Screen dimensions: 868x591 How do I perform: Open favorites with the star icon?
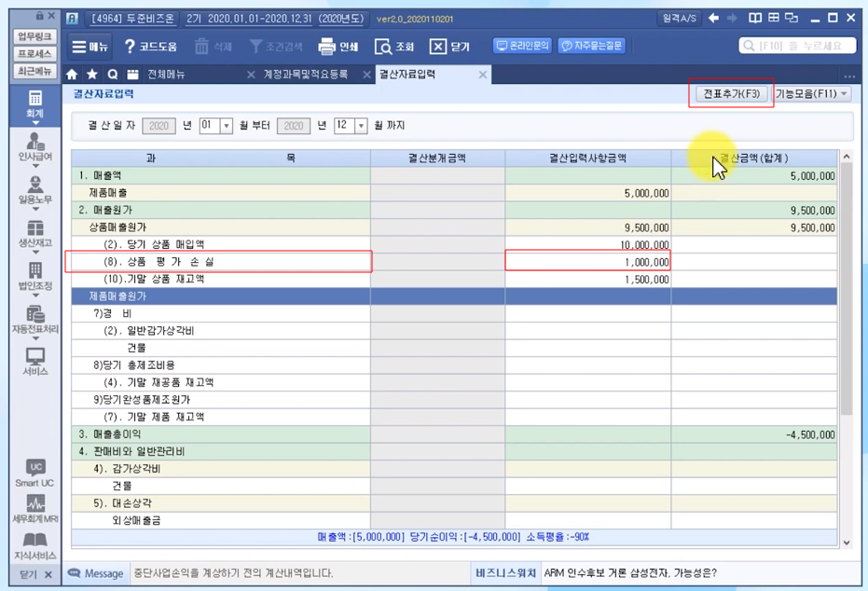point(92,75)
